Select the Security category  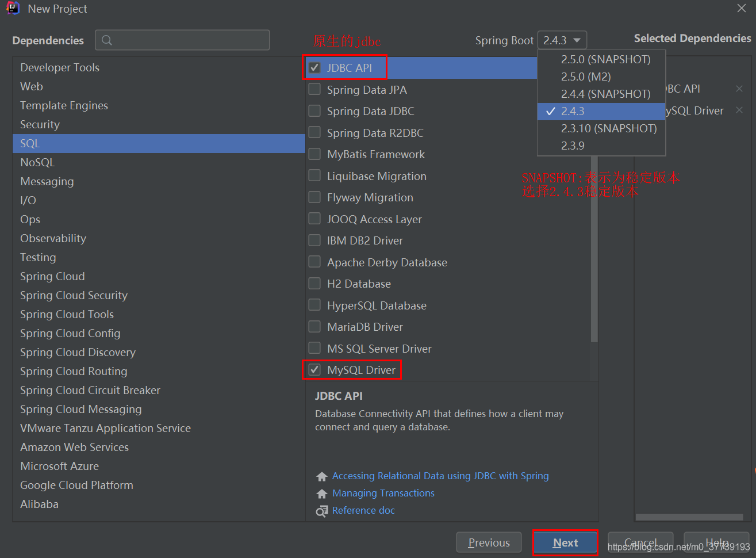tap(159, 124)
